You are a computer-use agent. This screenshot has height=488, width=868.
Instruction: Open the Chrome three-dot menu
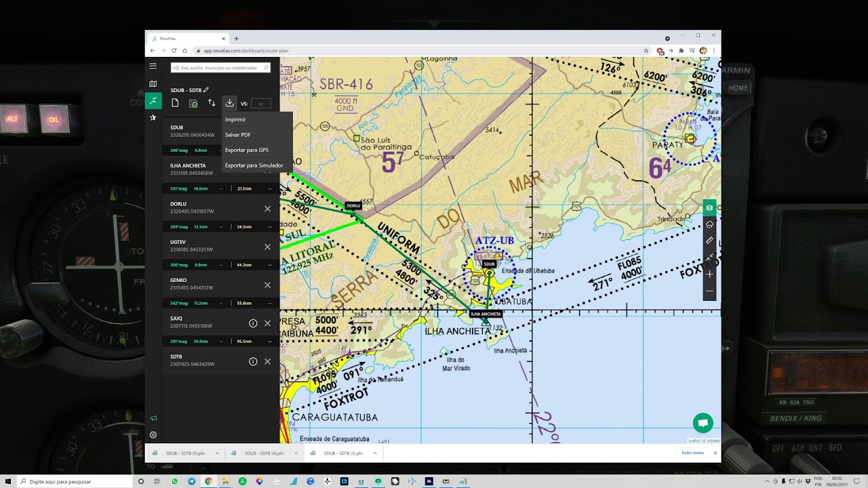click(714, 51)
